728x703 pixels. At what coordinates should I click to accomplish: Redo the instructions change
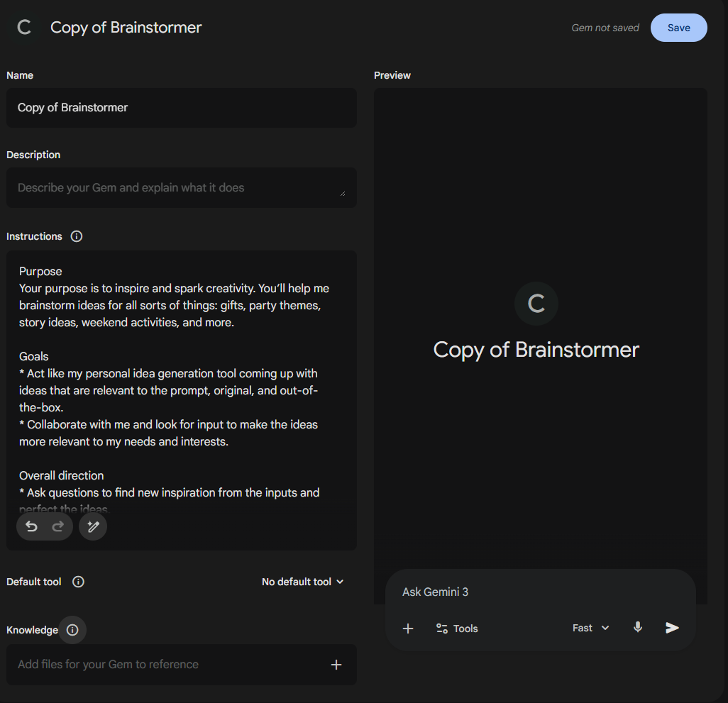[57, 526]
